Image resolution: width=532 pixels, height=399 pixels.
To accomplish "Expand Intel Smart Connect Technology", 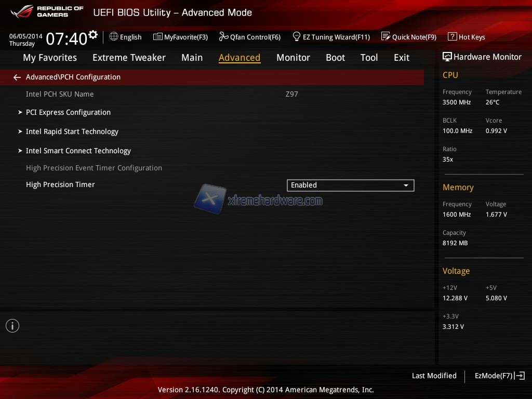I will pyautogui.click(x=78, y=151).
